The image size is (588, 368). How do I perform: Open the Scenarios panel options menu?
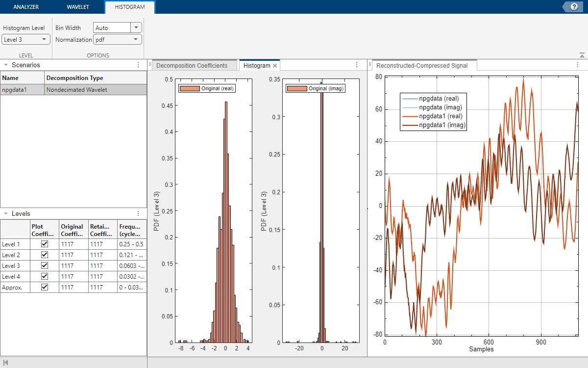coord(138,65)
